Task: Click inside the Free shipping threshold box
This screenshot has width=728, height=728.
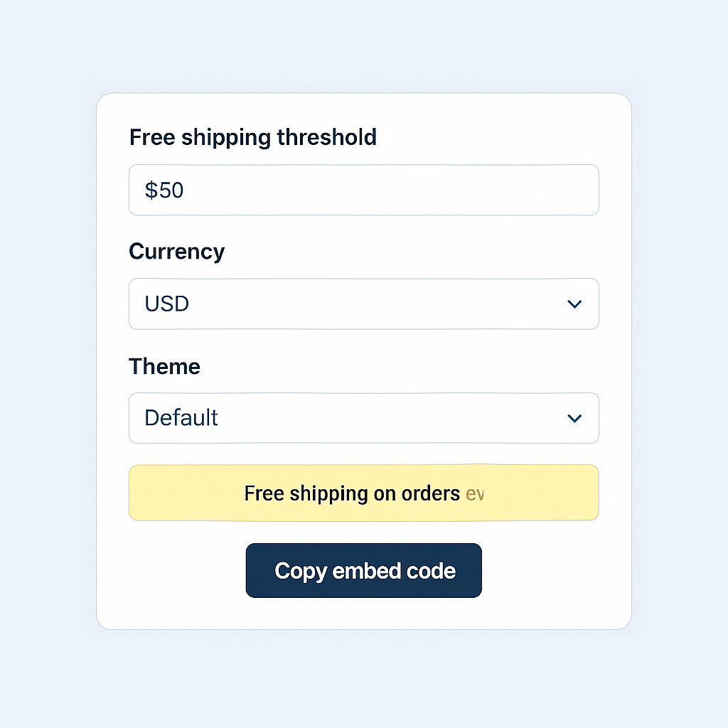Action: pyautogui.click(x=364, y=190)
